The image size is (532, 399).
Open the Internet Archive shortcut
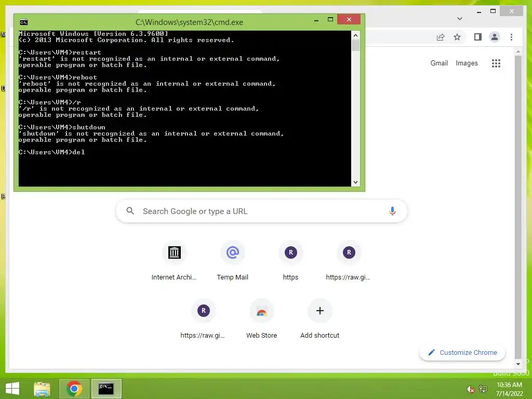[174, 252]
